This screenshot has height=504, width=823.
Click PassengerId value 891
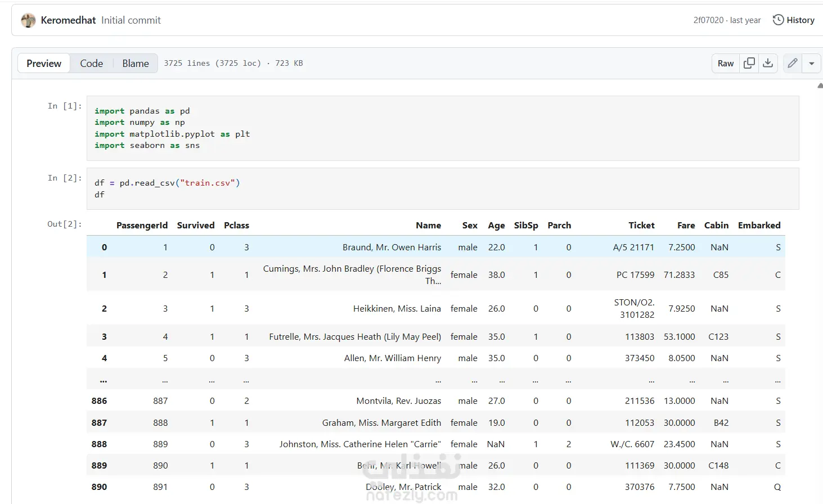click(x=160, y=487)
